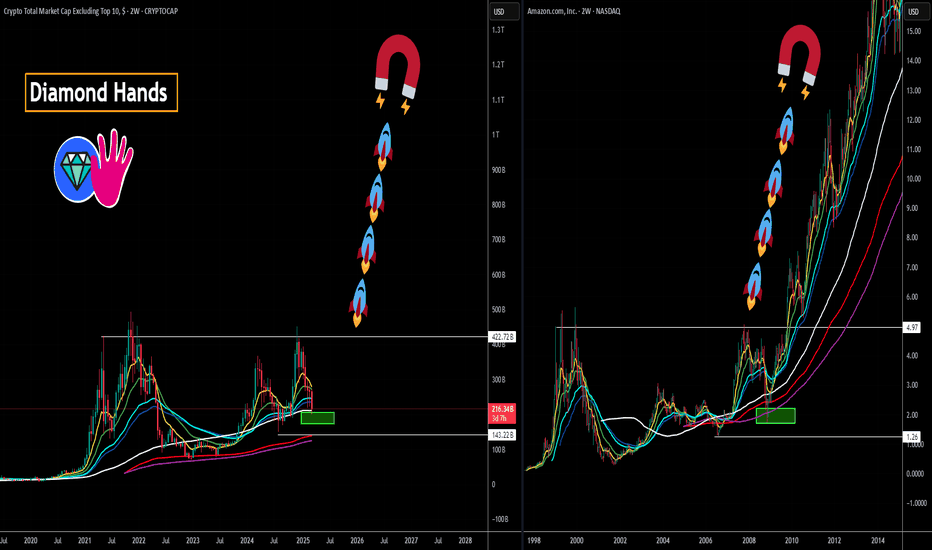The image size is (932, 550).
Task: Click 500B on the crypto price axis
Action: 499,310
